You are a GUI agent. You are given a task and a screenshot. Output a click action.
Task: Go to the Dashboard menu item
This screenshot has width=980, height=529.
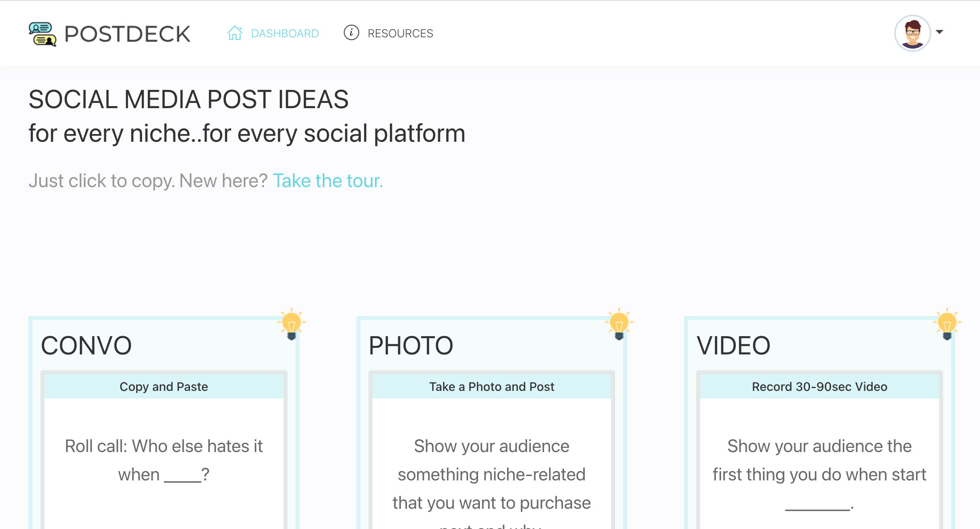pyautogui.click(x=285, y=33)
